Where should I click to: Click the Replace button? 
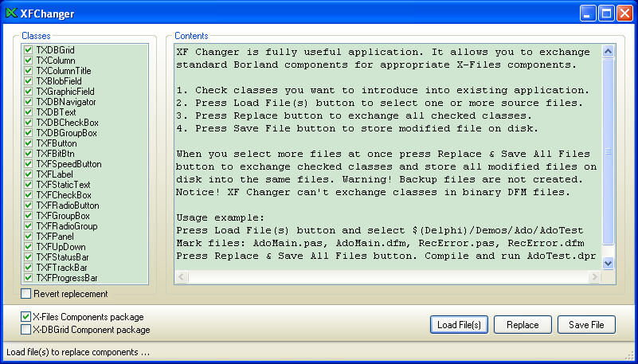(x=523, y=325)
